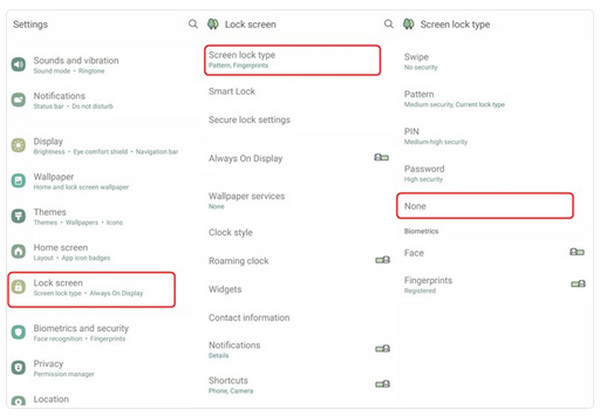The image size is (600, 417).
Task: Tap the Notifications settings icon
Action: click(x=18, y=100)
